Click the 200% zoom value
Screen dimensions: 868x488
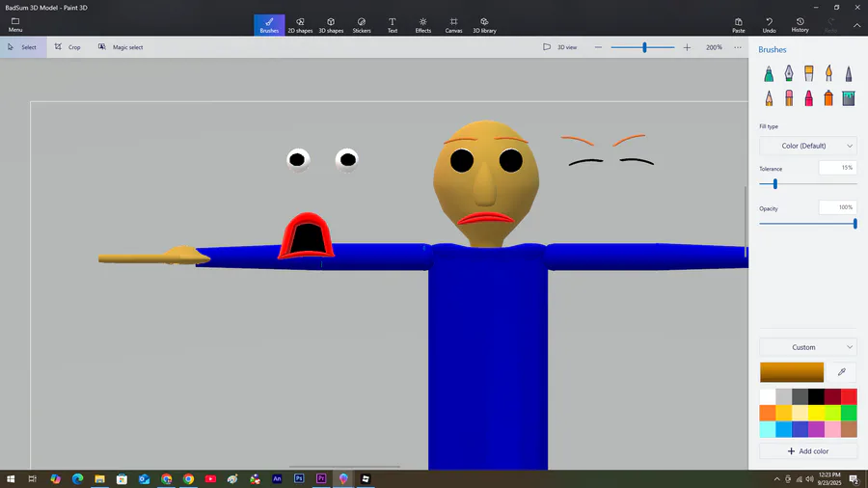[x=714, y=47]
